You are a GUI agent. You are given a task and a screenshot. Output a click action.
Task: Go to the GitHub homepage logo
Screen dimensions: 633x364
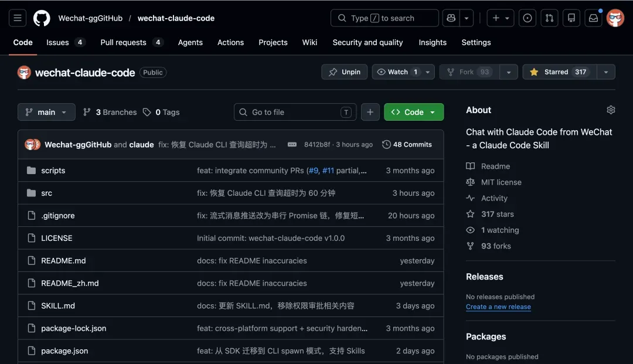click(42, 18)
